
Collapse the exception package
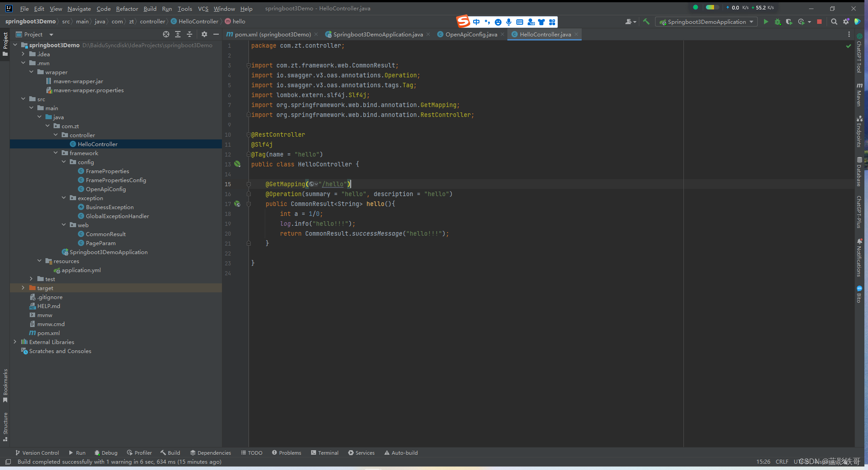[64, 198]
